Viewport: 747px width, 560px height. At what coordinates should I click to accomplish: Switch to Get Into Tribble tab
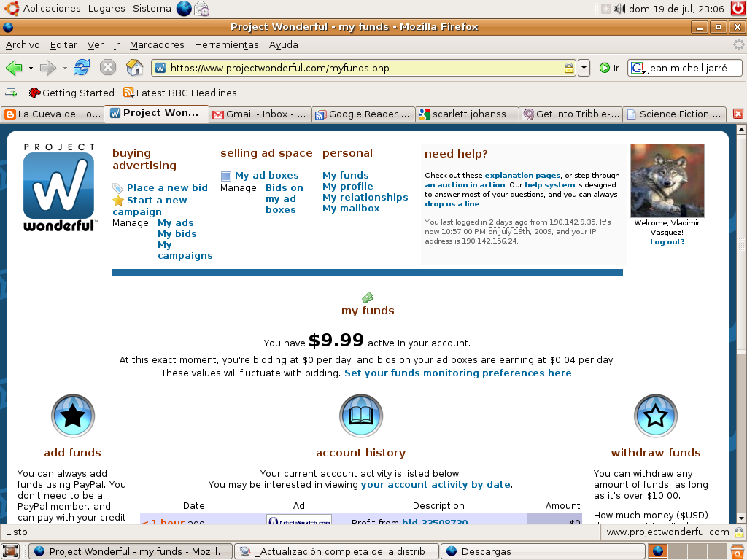[570, 114]
